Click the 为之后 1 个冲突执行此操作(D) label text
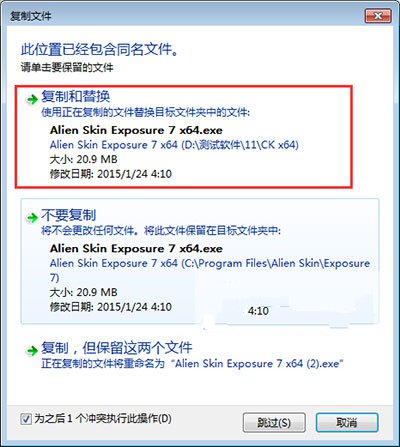Viewport: 400px width, 447px height. coord(103,419)
